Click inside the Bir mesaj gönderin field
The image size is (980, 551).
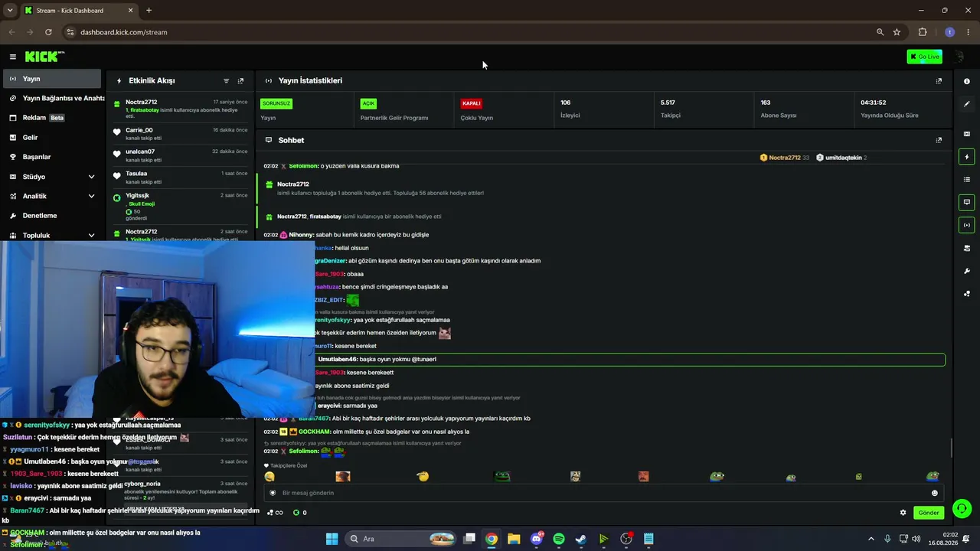(x=603, y=493)
